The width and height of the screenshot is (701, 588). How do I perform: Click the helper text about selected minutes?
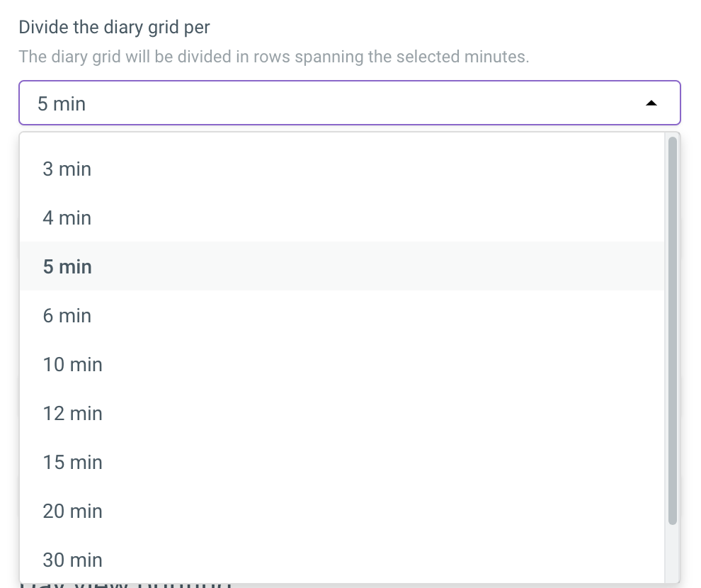[x=273, y=57]
